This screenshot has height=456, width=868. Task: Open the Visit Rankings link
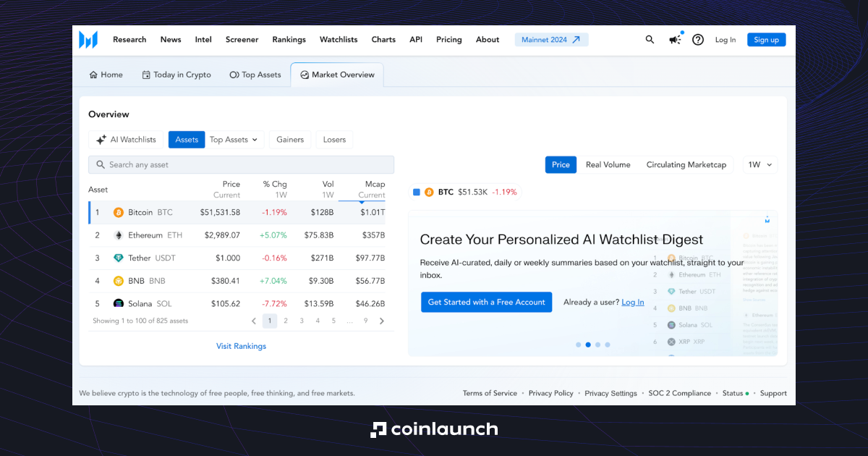tap(241, 346)
